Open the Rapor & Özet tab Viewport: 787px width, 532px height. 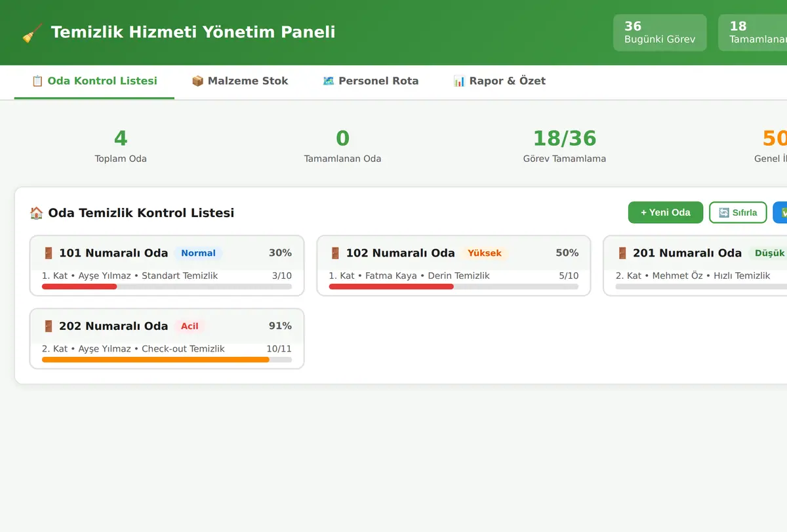(x=499, y=81)
